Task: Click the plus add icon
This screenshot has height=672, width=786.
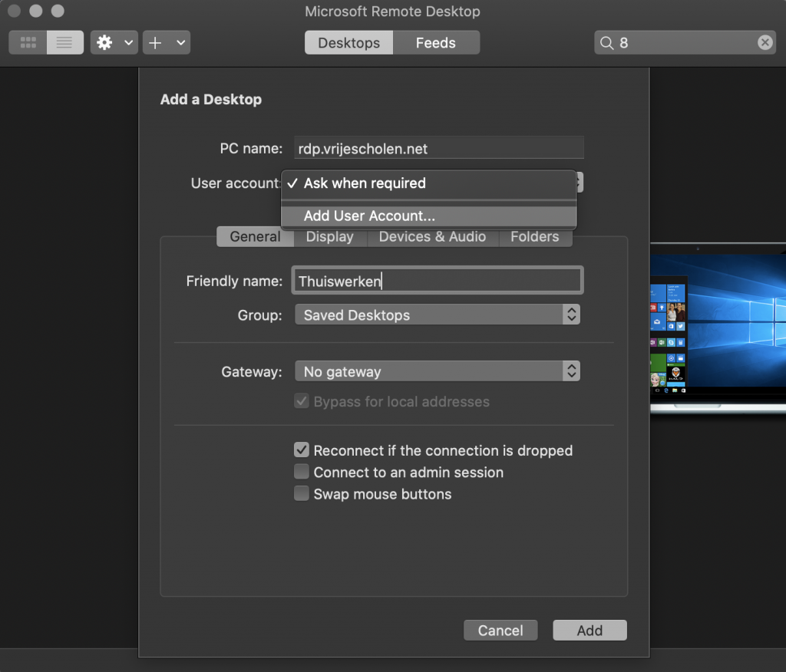Action: pos(155,43)
